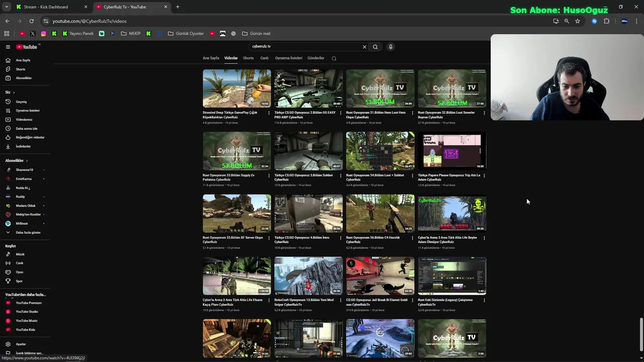
Task: Open the Günün malı bookmarks folder
Action: pos(256,34)
